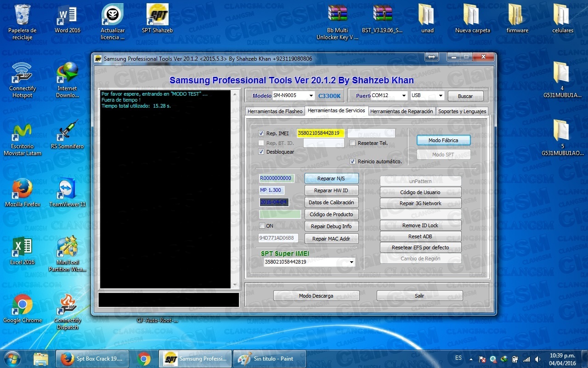Open Internet Download Manager desktop icon
The height and width of the screenshot is (368, 588).
pyautogui.click(x=68, y=80)
